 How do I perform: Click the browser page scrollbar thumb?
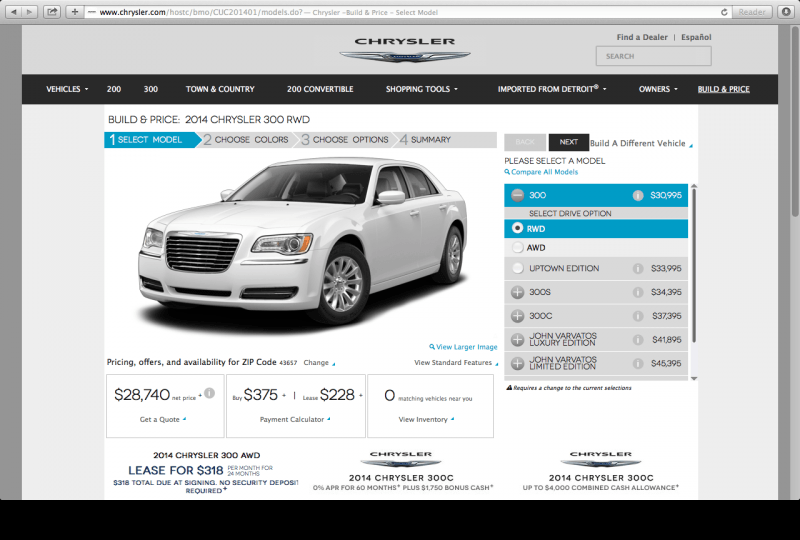click(x=795, y=121)
